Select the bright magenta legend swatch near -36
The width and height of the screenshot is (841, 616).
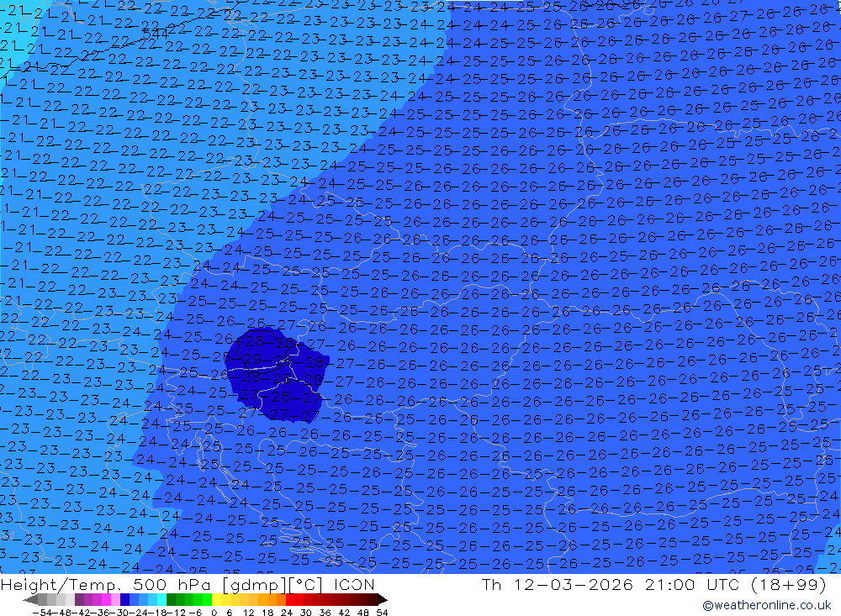point(106,599)
